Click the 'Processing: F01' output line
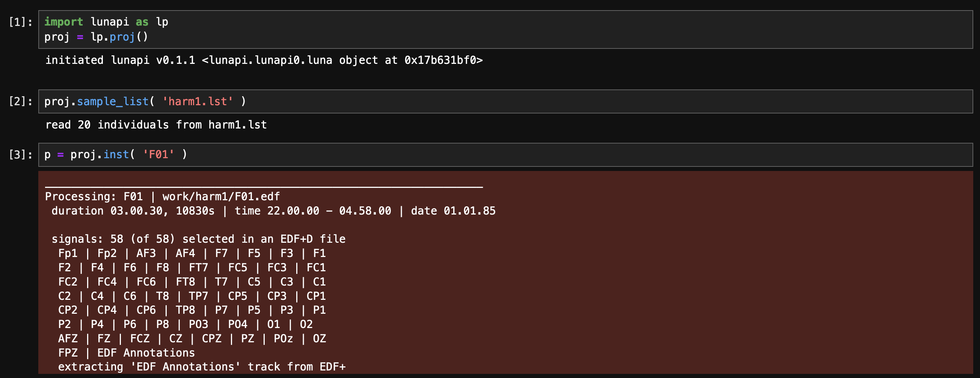 click(x=163, y=197)
